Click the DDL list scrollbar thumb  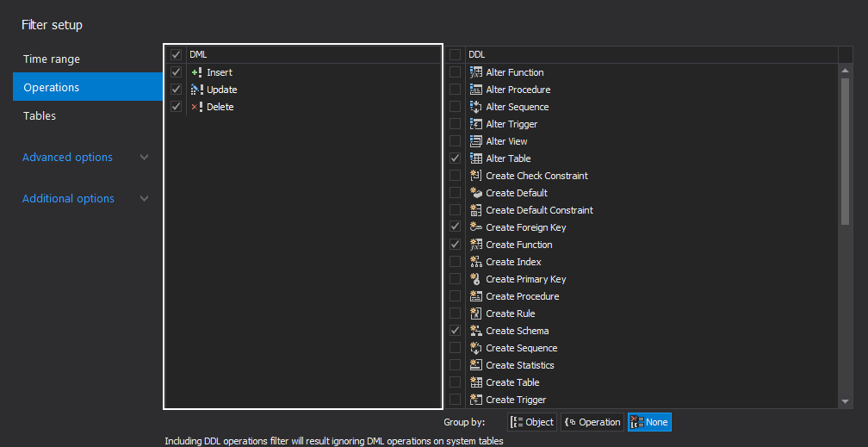point(846,152)
